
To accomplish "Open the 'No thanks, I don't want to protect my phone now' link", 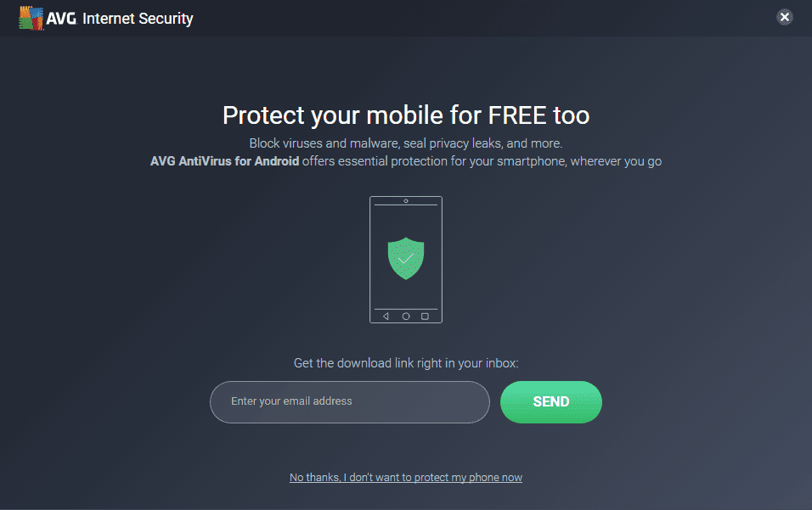I will (x=405, y=477).
